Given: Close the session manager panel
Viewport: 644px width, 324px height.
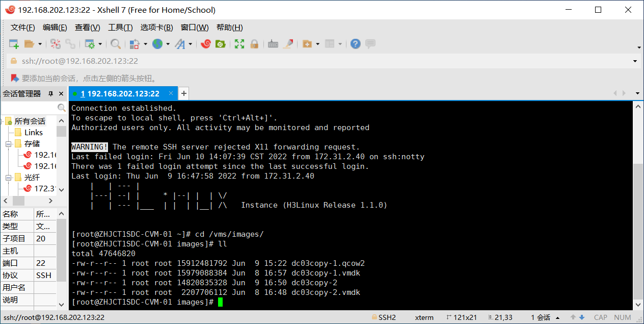Looking at the screenshot, I should (x=62, y=94).
